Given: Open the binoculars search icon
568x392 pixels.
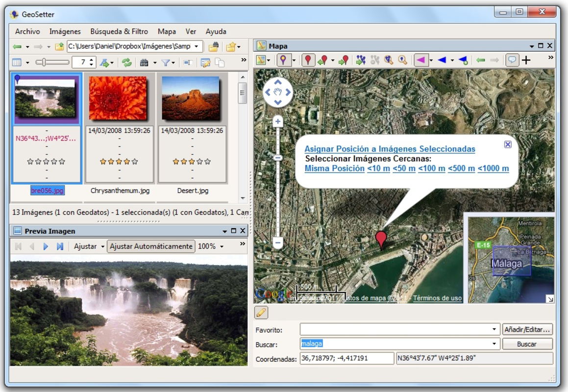Looking at the screenshot, I should (x=145, y=62).
